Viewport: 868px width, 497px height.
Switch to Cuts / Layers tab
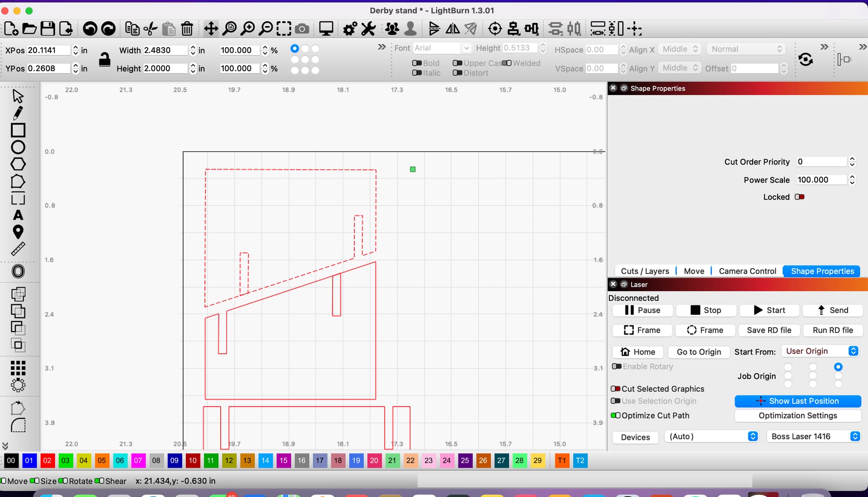pos(645,271)
